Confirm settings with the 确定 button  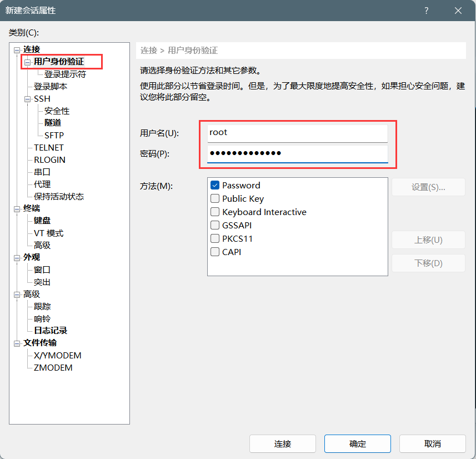pyautogui.click(x=357, y=443)
